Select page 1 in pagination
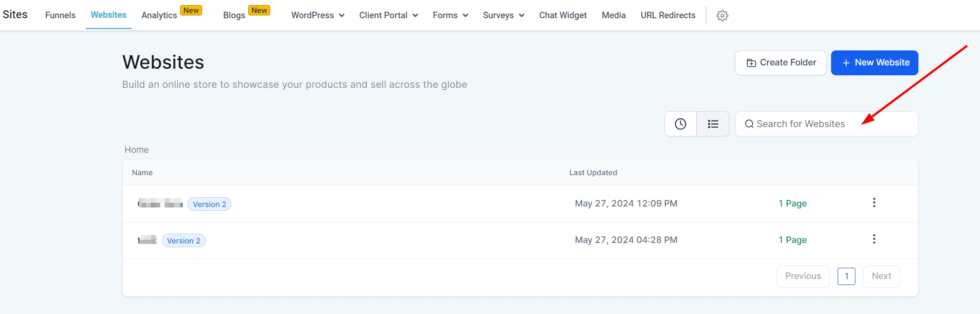The image size is (980, 314). click(846, 276)
